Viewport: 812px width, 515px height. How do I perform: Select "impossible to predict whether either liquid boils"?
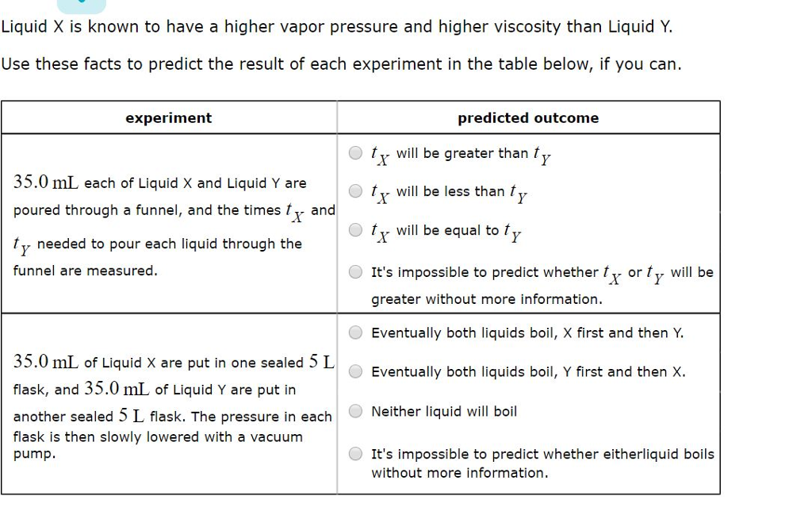355,453
